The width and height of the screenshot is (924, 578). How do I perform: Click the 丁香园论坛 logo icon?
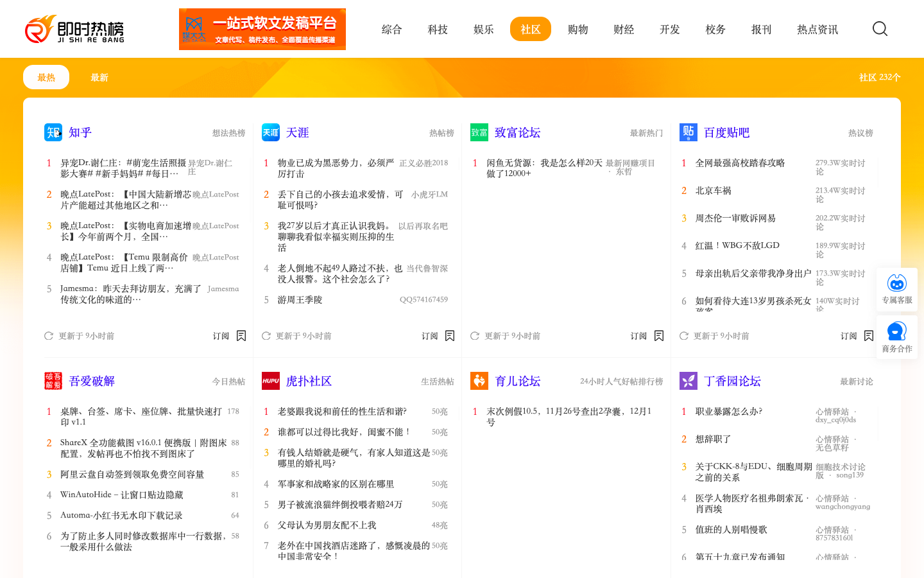(689, 381)
